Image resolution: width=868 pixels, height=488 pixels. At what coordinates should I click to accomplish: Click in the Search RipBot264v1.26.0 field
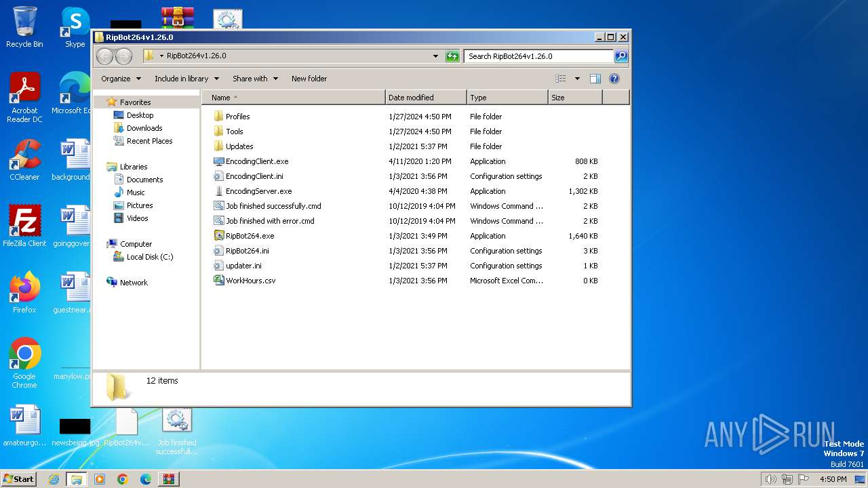(x=539, y=56)
